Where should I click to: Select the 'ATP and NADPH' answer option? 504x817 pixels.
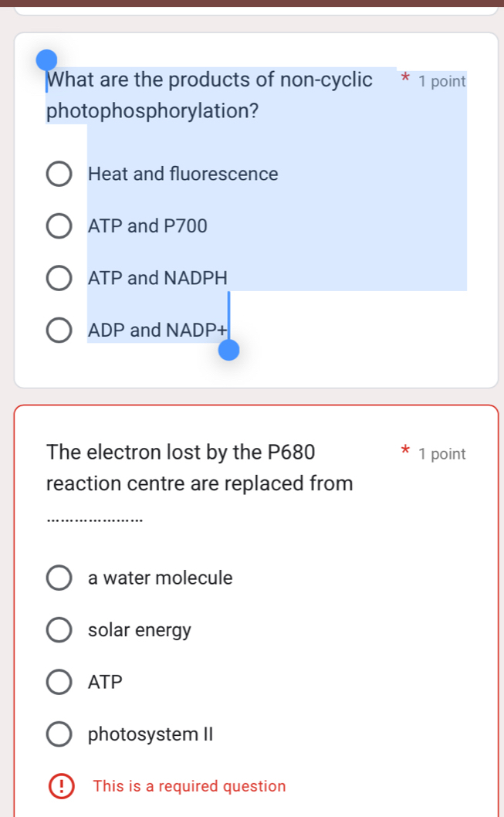click(59, 278)
